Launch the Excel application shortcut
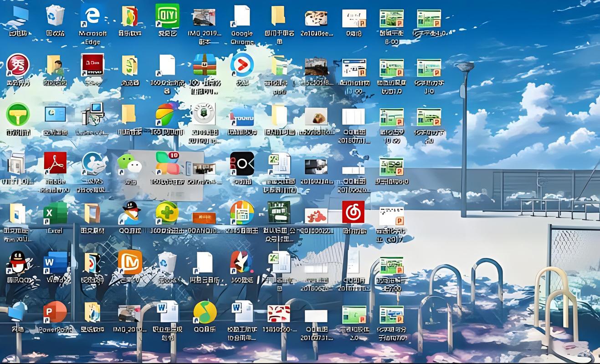 coord(55,212)
